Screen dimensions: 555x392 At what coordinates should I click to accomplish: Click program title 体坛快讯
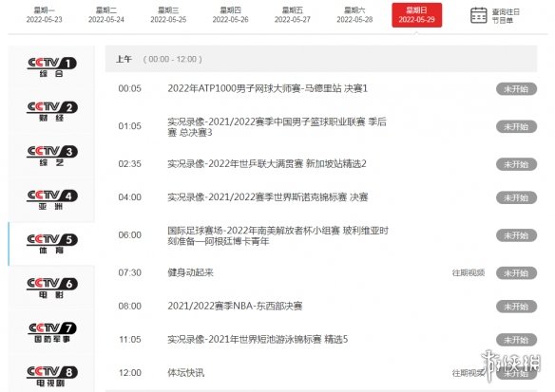pos(186,373)
